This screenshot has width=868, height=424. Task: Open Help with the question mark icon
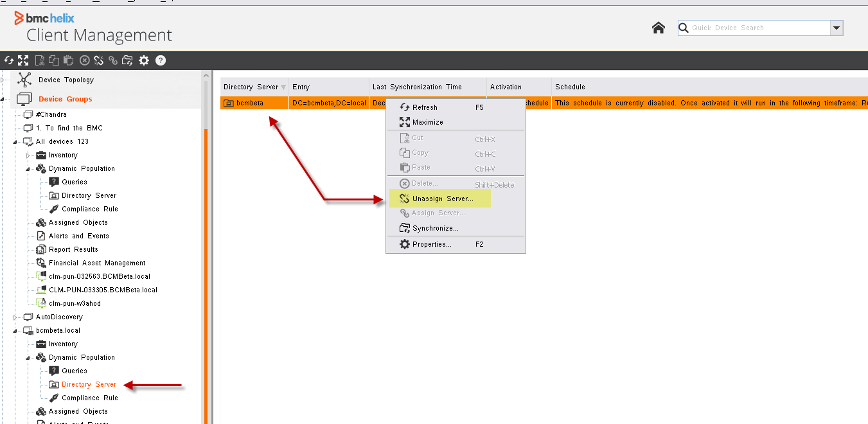[x=161, y=60]
